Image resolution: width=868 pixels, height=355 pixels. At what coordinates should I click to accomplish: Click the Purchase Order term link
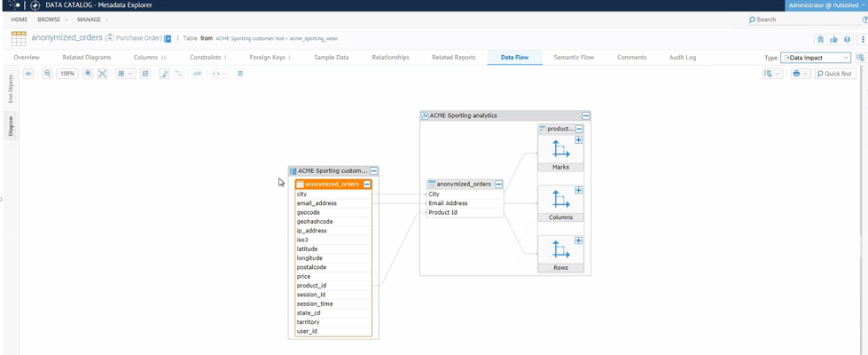[138, 38]
